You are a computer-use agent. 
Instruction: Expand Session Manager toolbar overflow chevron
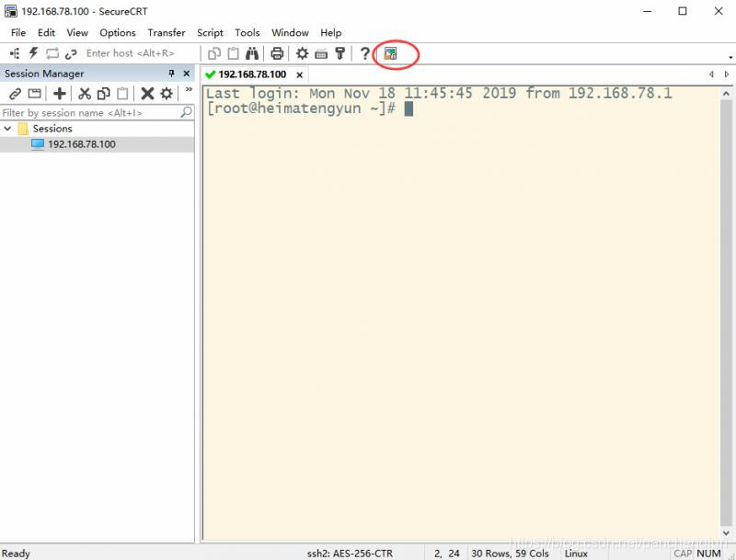point(189,89)
